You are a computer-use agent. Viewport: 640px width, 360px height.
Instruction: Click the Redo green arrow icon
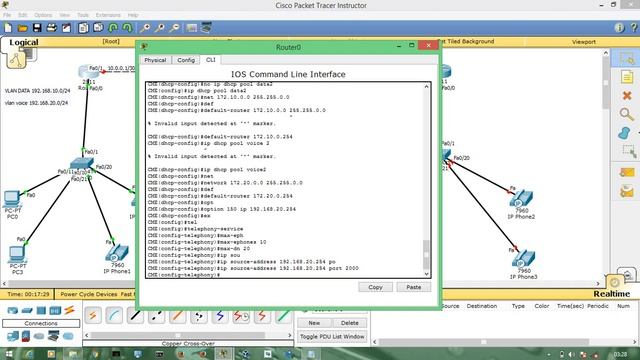point(128,28)
